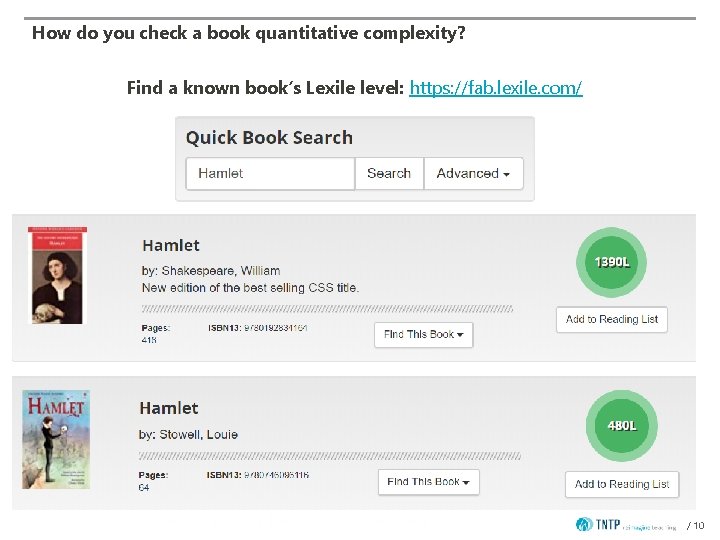The image size is (720, 540).
Task: Open the first Hamlet title by Shakespeare
Action: tap(171, 245)
